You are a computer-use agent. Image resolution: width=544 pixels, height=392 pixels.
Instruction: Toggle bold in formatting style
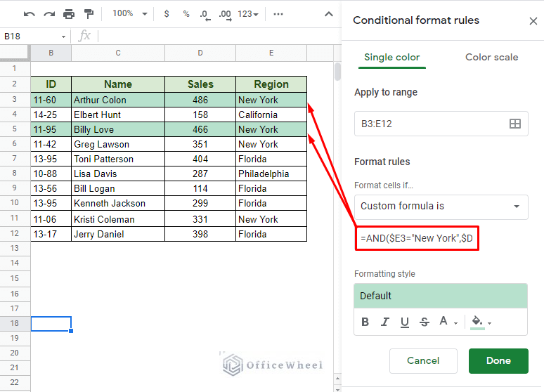(x=365, y=322)
